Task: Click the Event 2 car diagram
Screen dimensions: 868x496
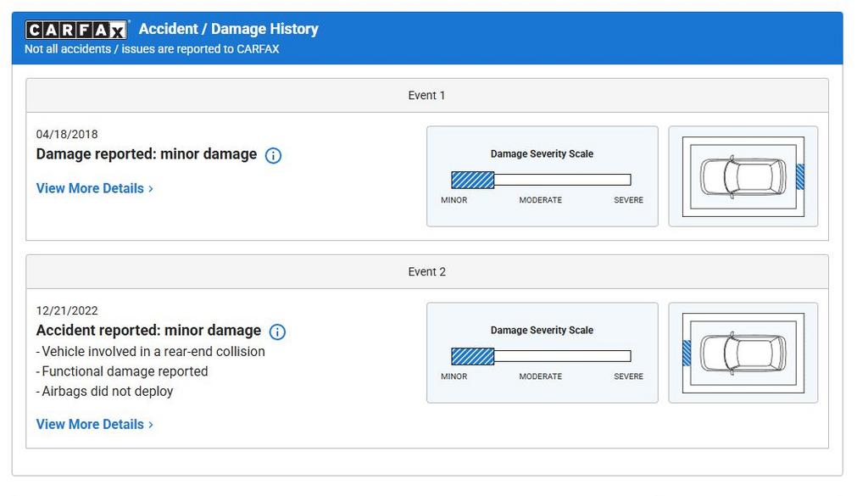Action: point(743,353)
